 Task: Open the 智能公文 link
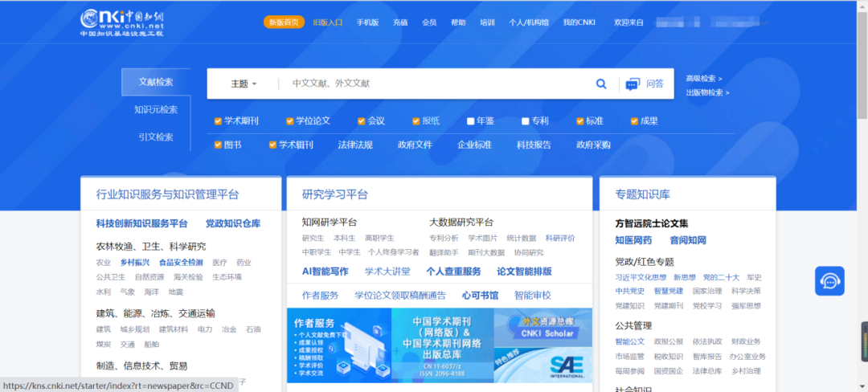[x=630, y=341]
